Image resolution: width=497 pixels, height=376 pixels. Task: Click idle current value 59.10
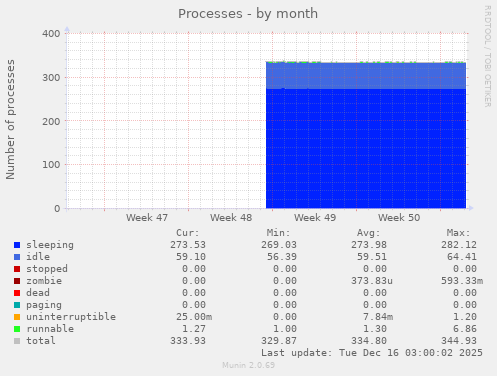(191, 257)
